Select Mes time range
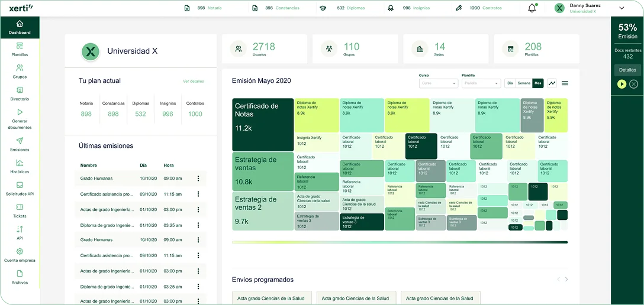This screenshot has height=305, width=644. click(x=538, y=83)
